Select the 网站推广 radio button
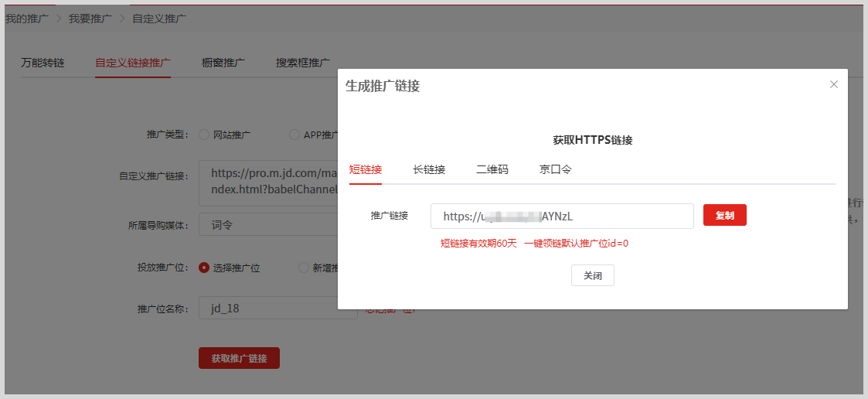 pos(205,135)
